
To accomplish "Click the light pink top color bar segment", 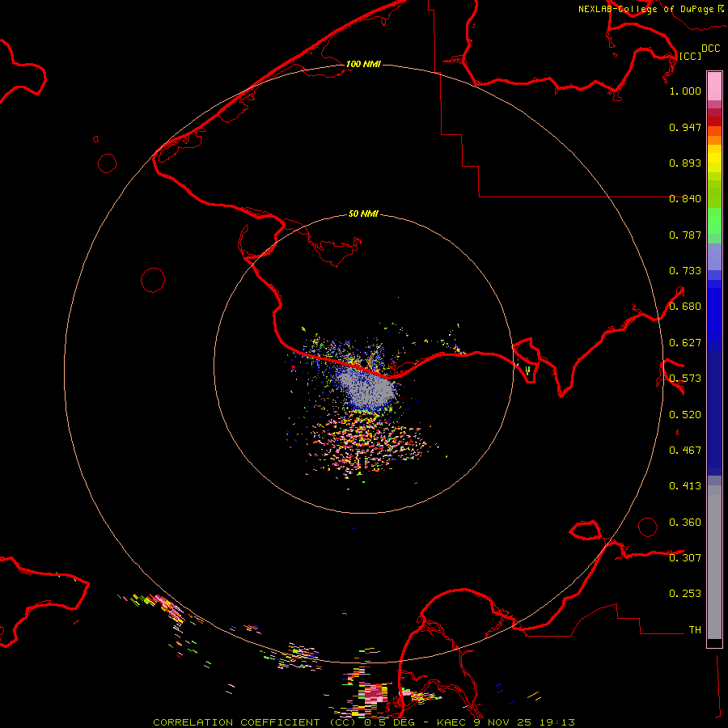I will [x=714, y=87].
